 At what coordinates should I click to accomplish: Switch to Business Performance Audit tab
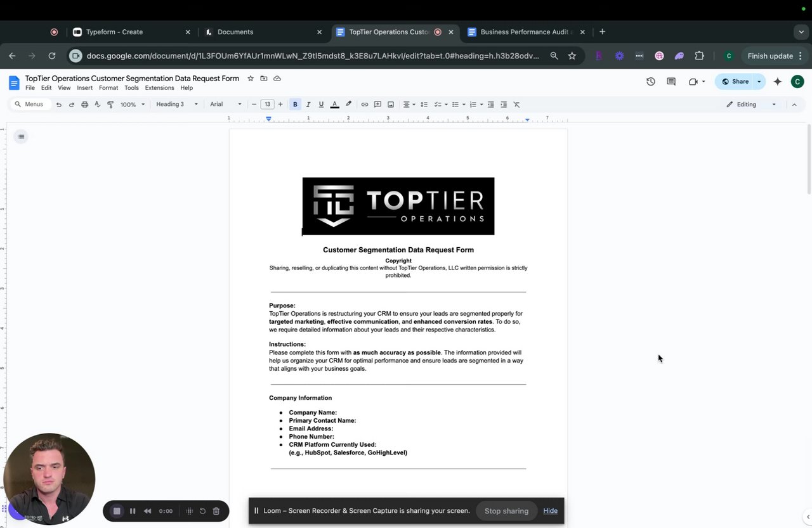click(525, 32)
